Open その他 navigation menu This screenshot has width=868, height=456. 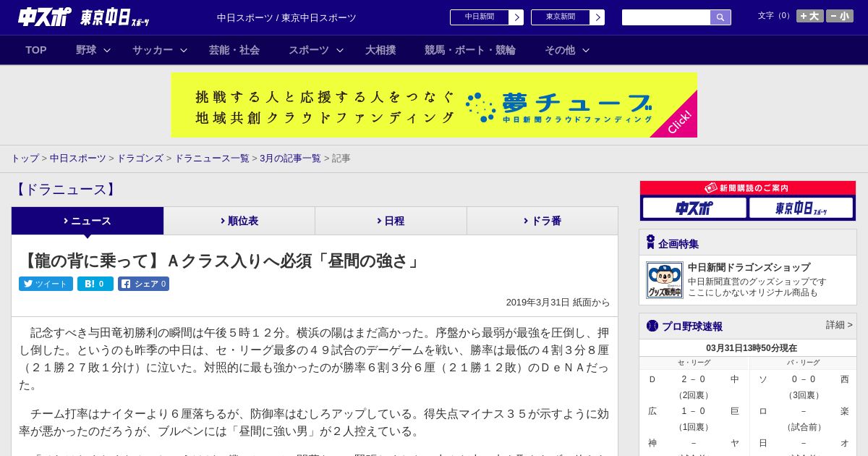tap(560, 50)
